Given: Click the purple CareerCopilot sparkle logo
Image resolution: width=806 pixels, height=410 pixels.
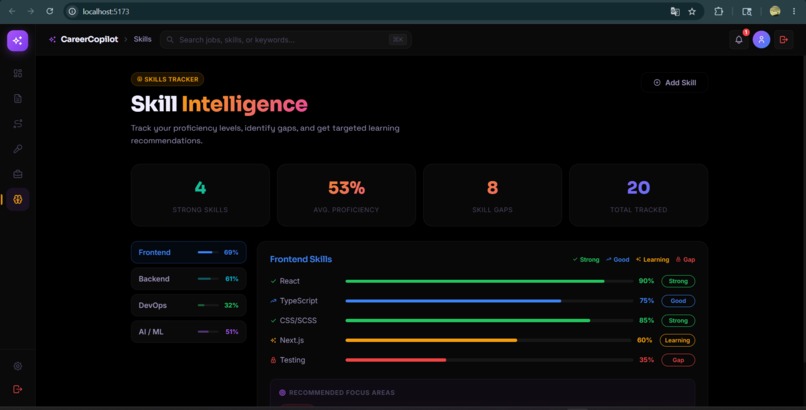Looking at the screenshot, I should point(17,41).
